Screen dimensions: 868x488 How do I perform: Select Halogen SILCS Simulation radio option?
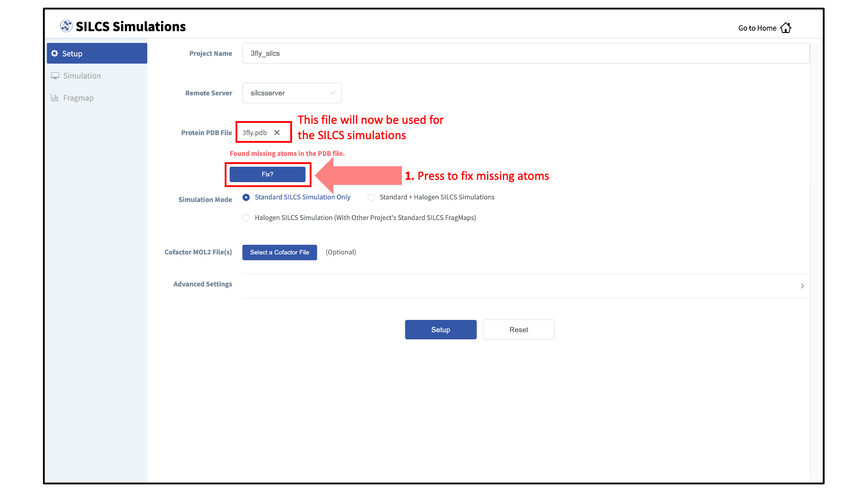[x=246, y=218]
